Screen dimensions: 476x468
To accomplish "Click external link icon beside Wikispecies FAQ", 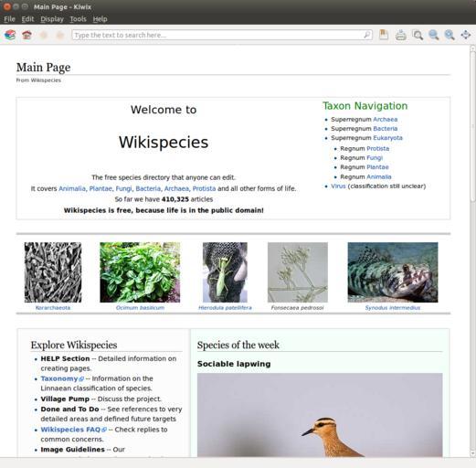I will [x=104, y=430].
